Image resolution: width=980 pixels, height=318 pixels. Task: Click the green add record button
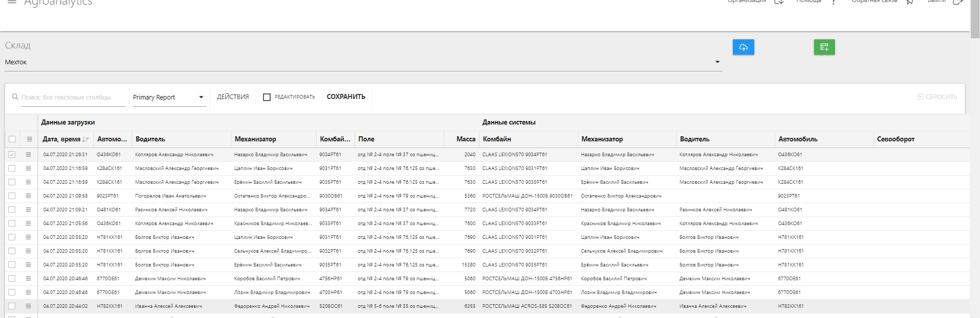point(824,47)
